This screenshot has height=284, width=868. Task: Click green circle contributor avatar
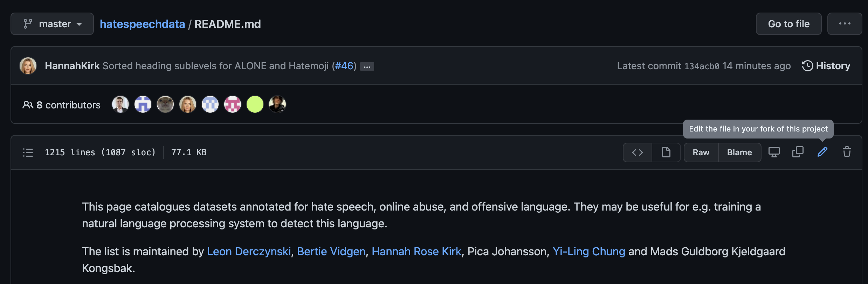point(255,104)
